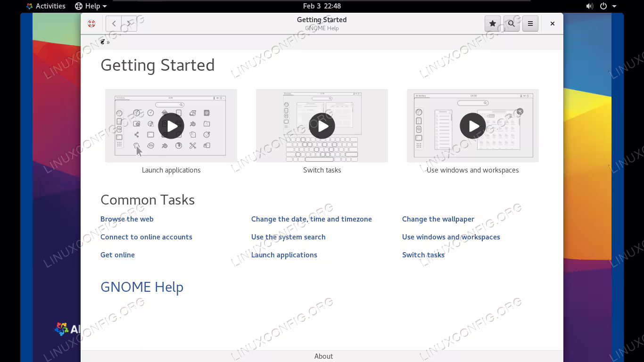Screen dimensions: 644x362
Task: Open the Use the system search link
Action: (x=289, y=237)
